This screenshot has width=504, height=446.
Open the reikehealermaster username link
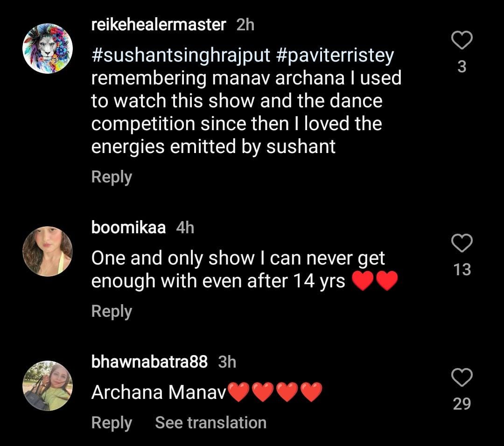pyautogui.click(x=159, y=25)
